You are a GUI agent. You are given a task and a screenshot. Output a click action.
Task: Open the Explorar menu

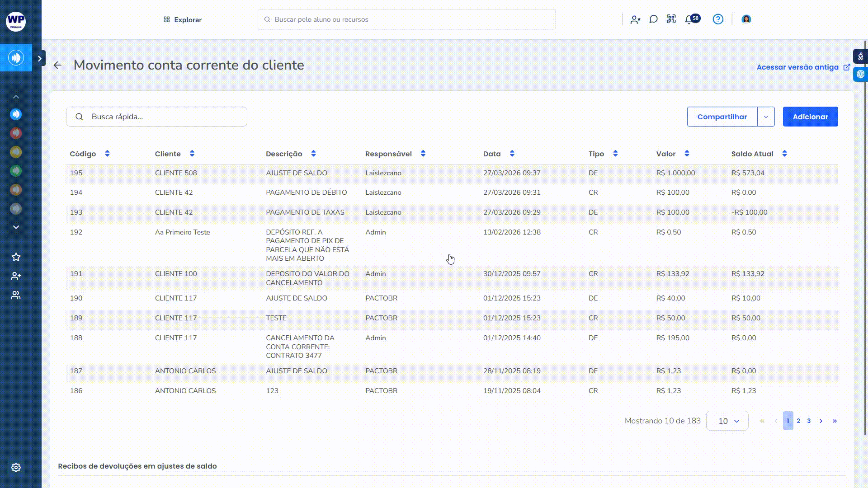coord(183,19)
